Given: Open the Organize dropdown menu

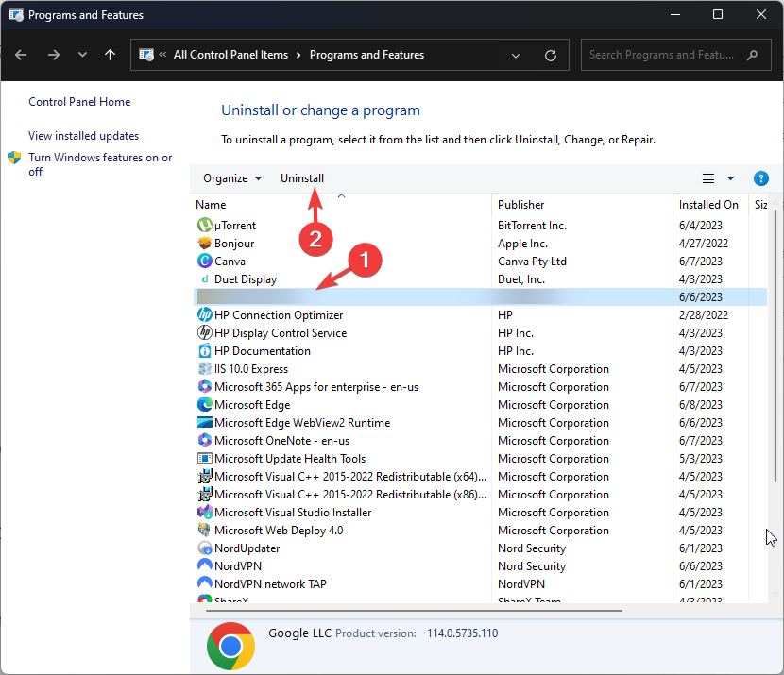Looking at the screenshot, I should [x=232, y=178].
